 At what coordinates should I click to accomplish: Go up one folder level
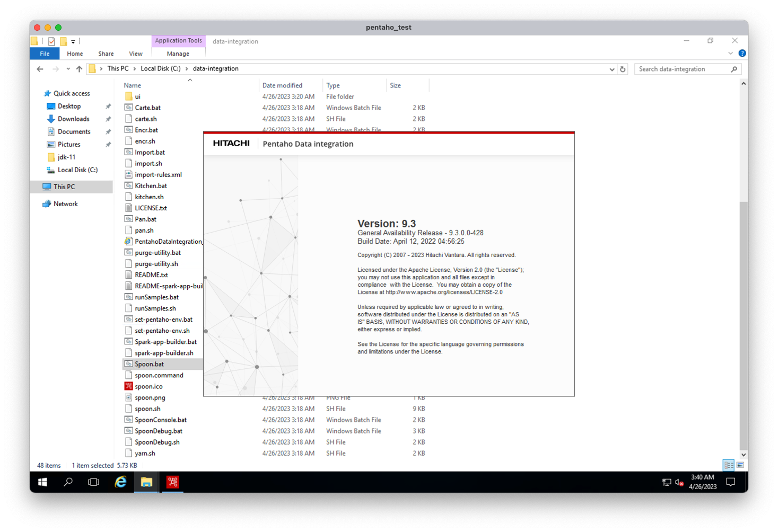[79, 69]
